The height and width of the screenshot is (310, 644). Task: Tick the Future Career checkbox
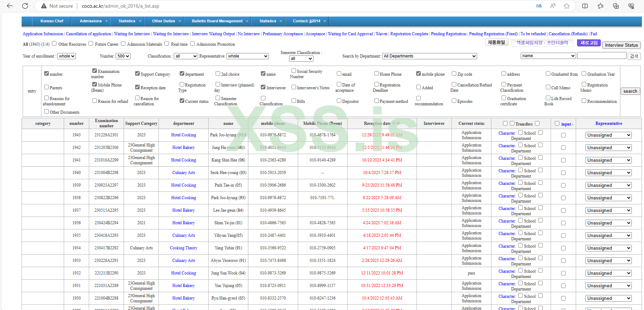click(91, 44)
